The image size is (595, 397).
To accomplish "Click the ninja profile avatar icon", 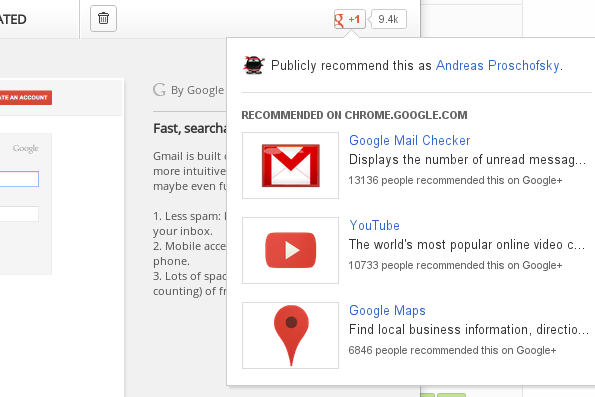I will tap(253, 65).
